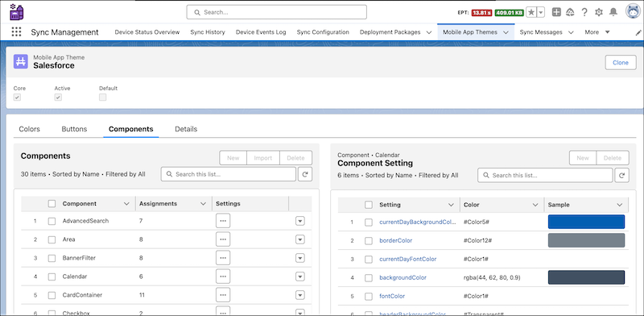Toggle the Core checkbox
Viewport: 644px width, 316px height.
[x=17, y=98]
